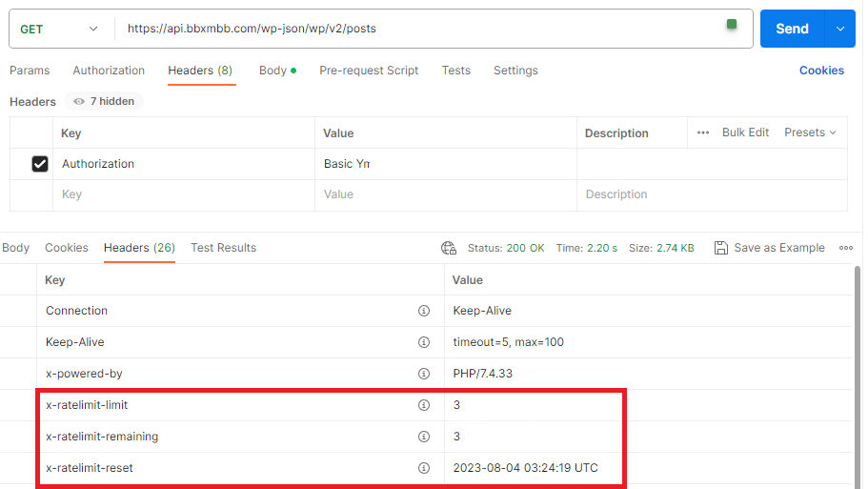The image size is (868, 489).
Task: Click the request URL input field
Action: [x=419, y=29]
